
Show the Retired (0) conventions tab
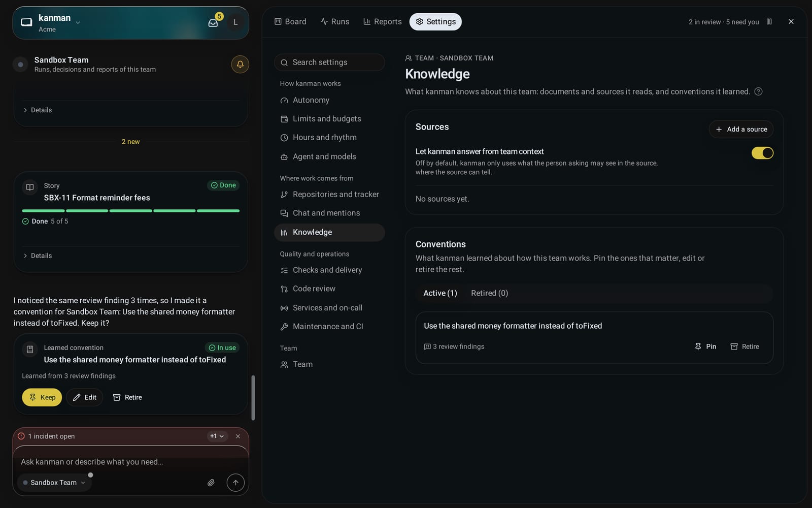pyautogui.click(x=489, y=293)
